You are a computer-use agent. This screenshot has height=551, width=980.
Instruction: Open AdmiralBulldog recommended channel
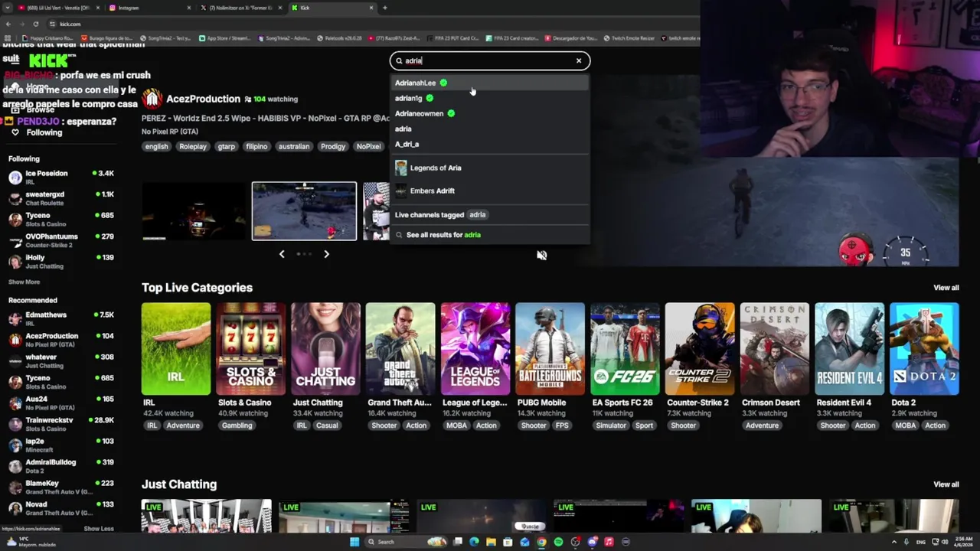pos(61,465)
